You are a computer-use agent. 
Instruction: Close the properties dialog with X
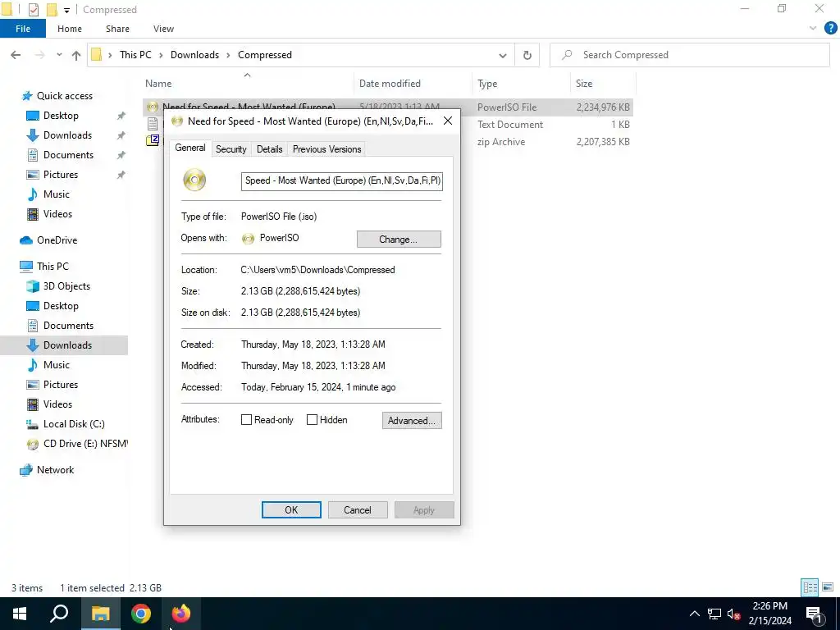(448, 121)
